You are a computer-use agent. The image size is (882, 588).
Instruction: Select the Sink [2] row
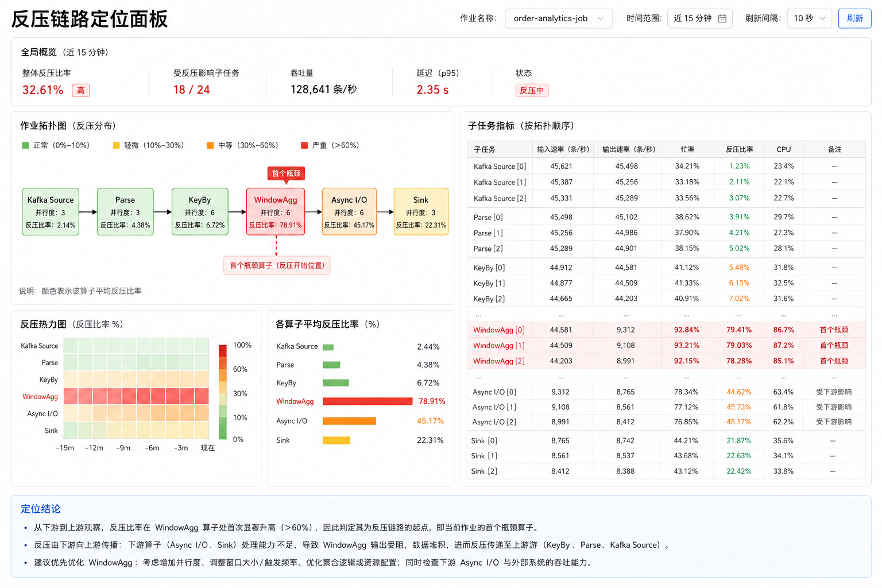click(x=666, y=471)
